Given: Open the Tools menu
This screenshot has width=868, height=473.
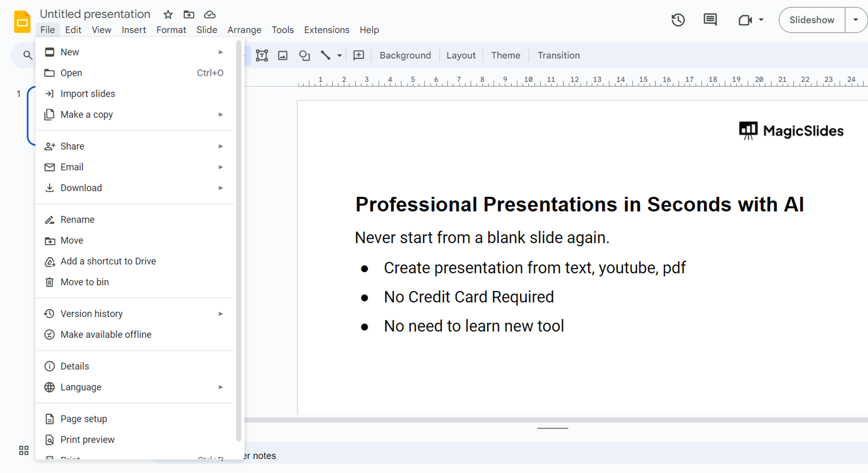Looking at the screenshot, I should tap(283, 30).
